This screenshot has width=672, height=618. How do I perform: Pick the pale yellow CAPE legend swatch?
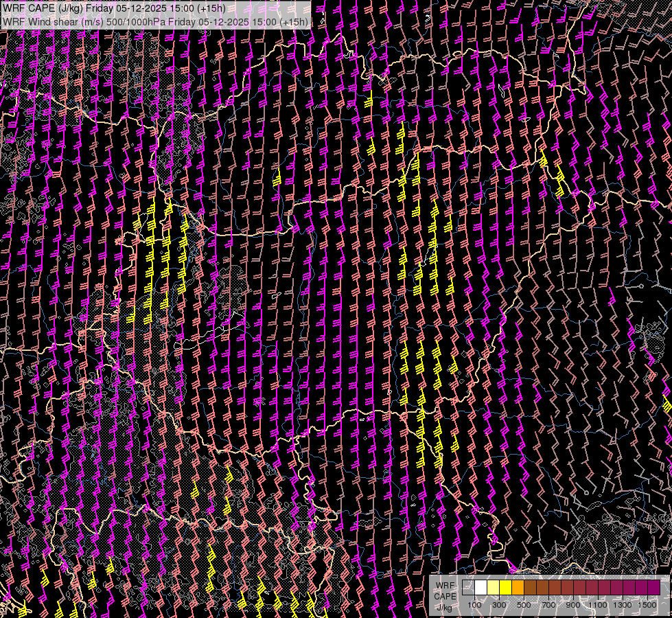click(x=494, y=587)
